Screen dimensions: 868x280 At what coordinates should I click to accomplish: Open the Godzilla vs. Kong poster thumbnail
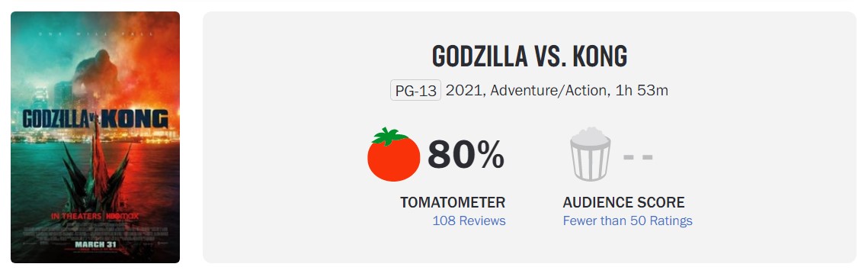[x=95, y=137]
